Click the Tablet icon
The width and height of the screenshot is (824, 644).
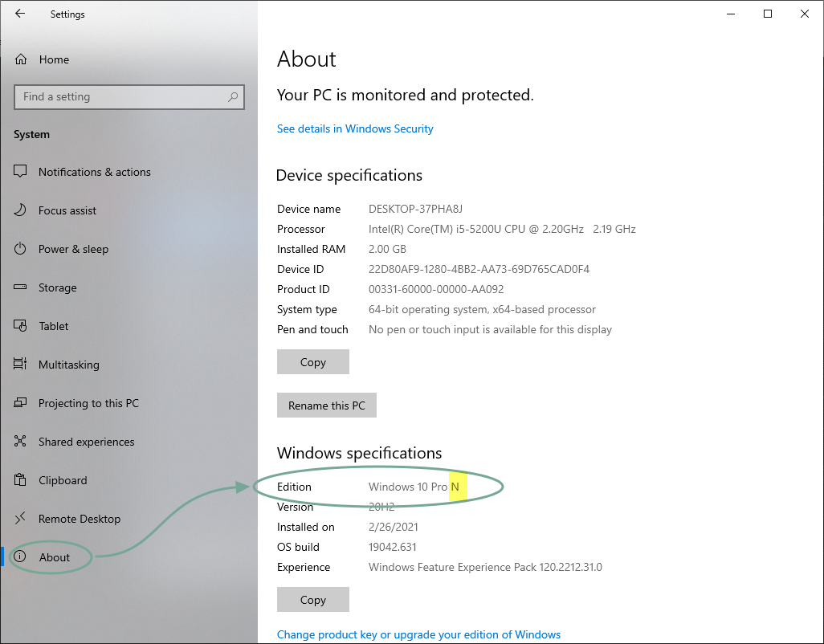tap(20, 326)
